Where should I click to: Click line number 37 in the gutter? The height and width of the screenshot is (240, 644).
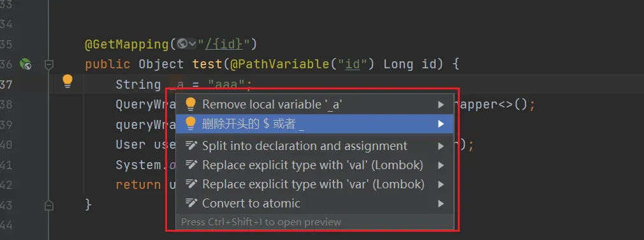coord(6,84)
